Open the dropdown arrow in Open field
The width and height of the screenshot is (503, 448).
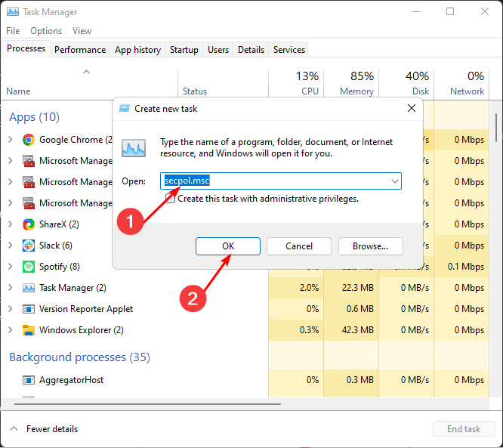pyautogui.click(x=394, y=181)
